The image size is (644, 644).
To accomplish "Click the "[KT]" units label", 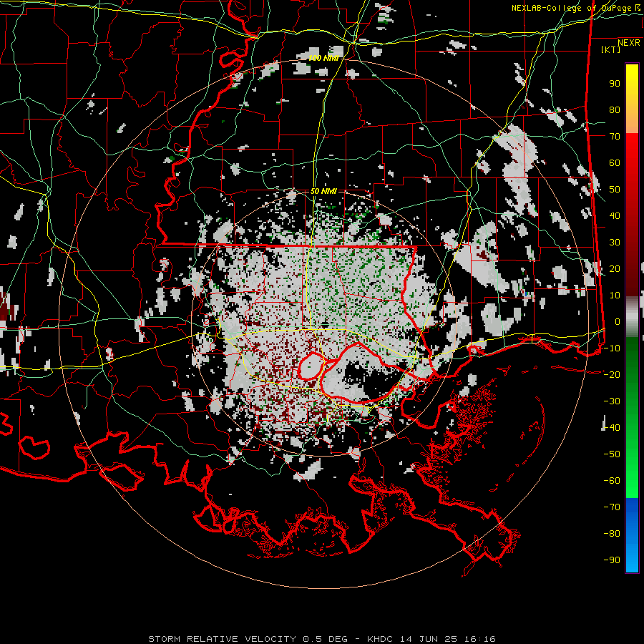I will (x=611, y=49).
